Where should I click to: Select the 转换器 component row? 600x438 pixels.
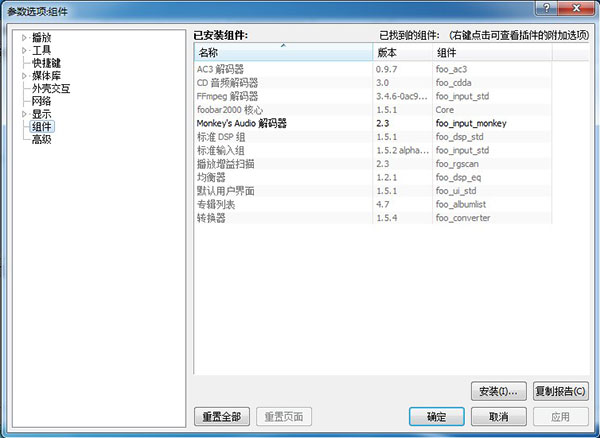tap(373, 218)
